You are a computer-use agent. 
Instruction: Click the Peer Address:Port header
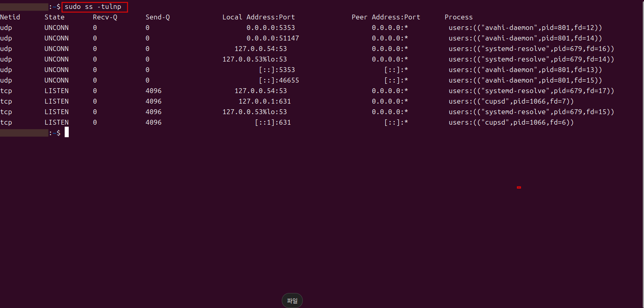(386, 17)
